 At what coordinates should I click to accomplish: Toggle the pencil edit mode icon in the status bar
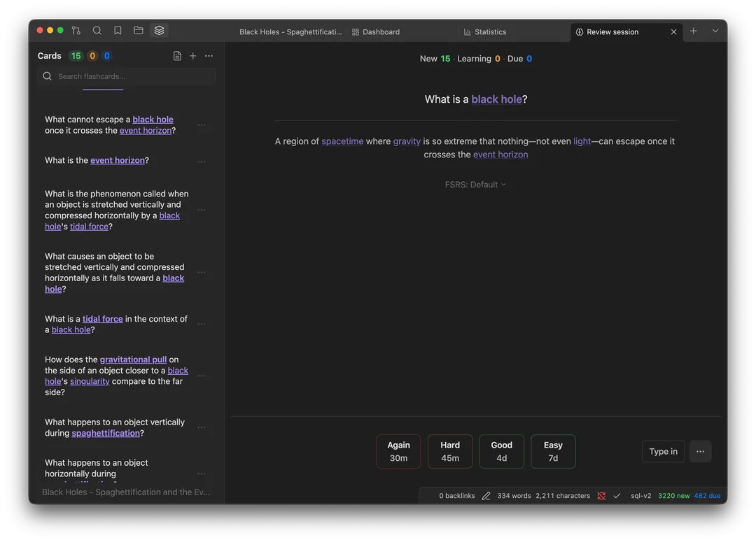486,496
